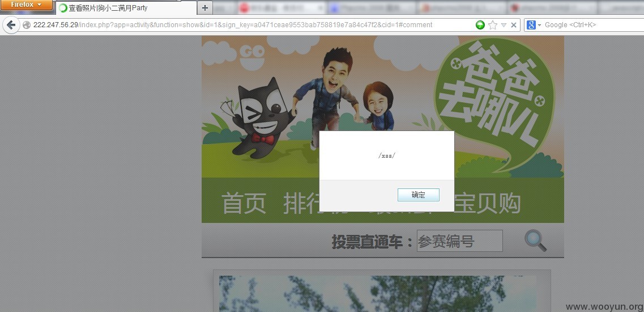This screenshot has height=312, width=644.
Task: Click the green circular addon icon
Action: coord(480,25)
